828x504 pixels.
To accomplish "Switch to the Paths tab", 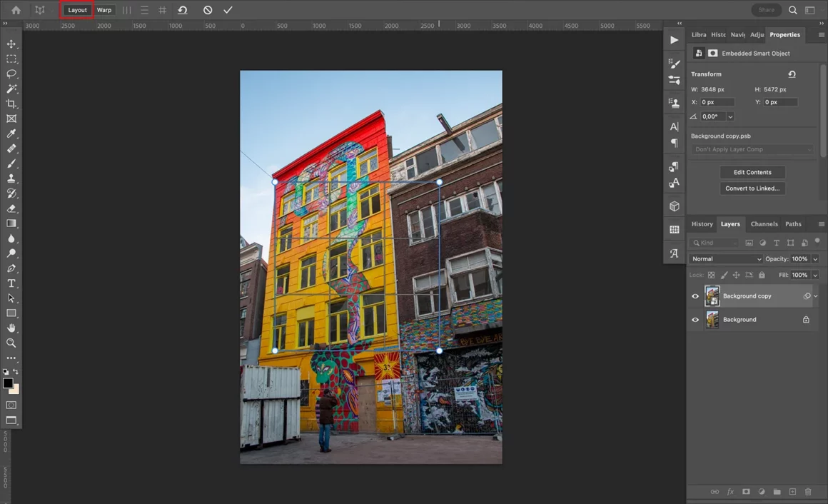I will pos(793,224).
